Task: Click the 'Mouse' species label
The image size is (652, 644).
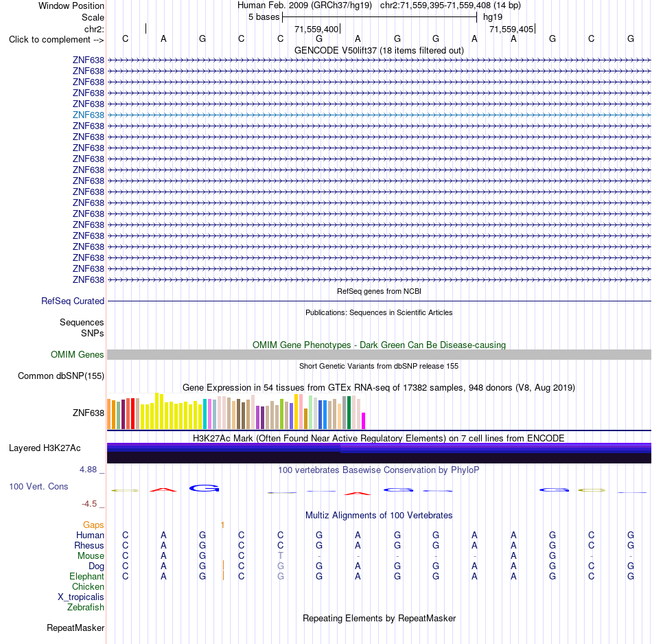Action: pos(91,556)
